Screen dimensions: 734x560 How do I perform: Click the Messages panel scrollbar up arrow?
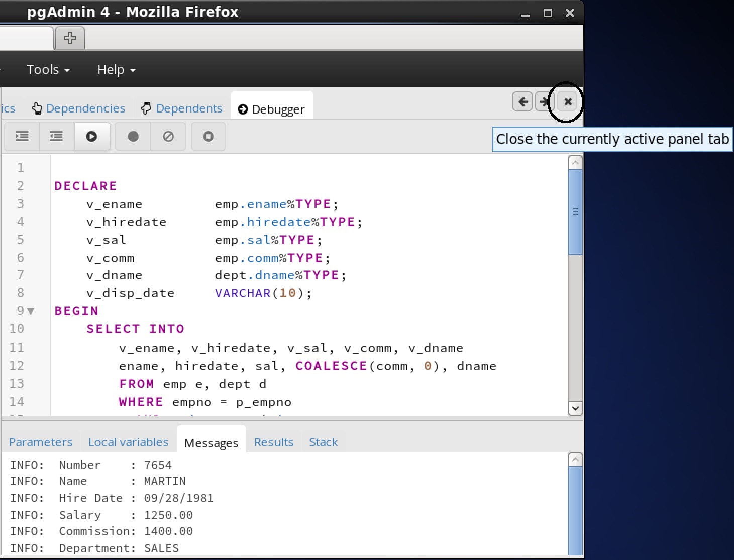pyautogui.click(x=575, y=460)
